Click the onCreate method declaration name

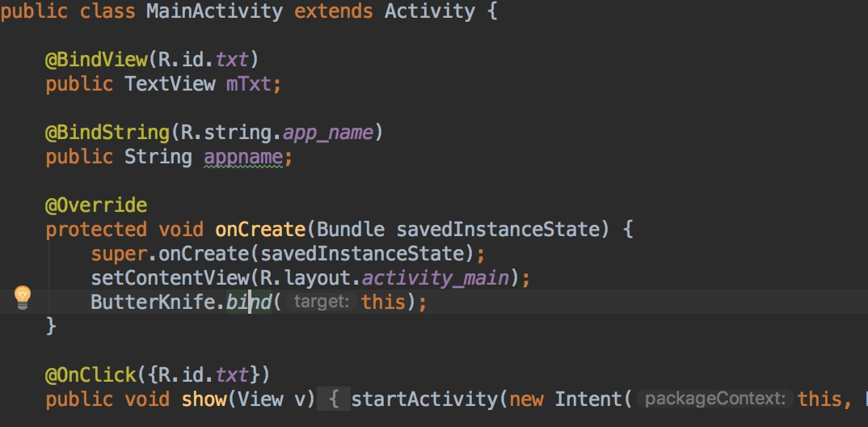coord(259,230)
